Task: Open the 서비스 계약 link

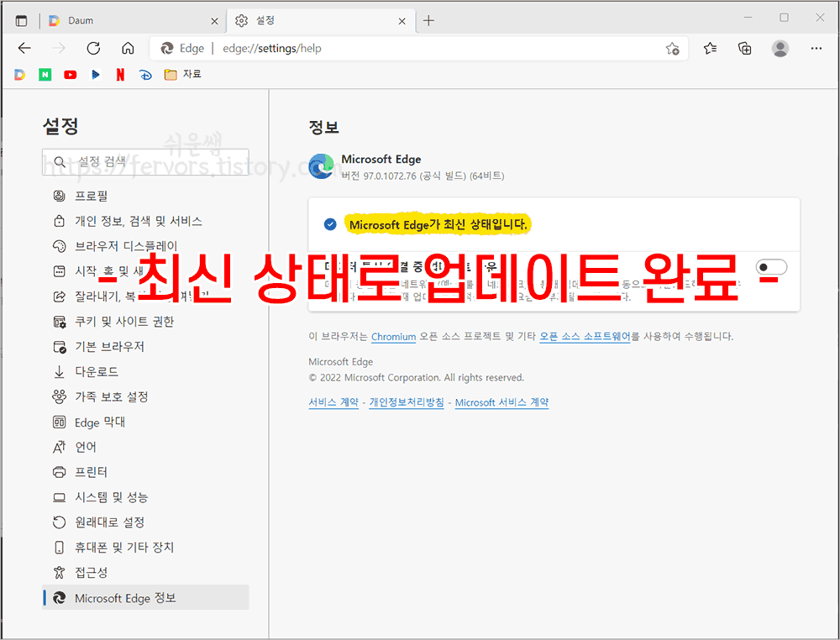Action: [333, 402]
